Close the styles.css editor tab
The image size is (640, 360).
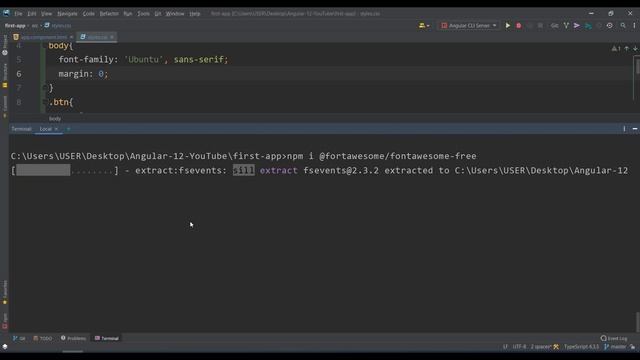point(112,37)
